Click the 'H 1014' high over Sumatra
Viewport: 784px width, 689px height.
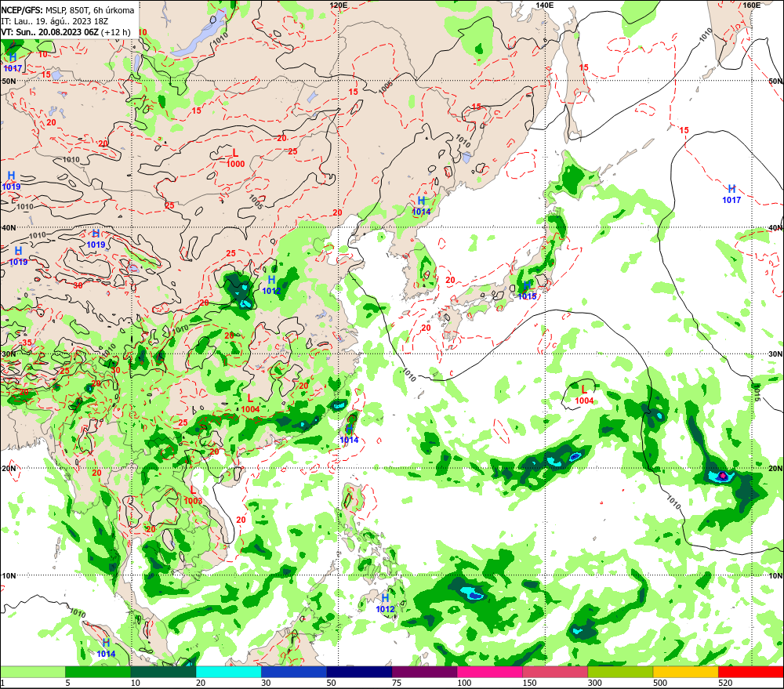106,648
